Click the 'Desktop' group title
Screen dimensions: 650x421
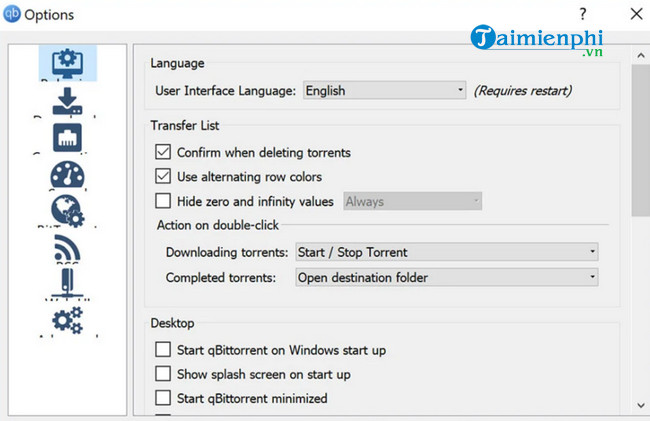172,323
